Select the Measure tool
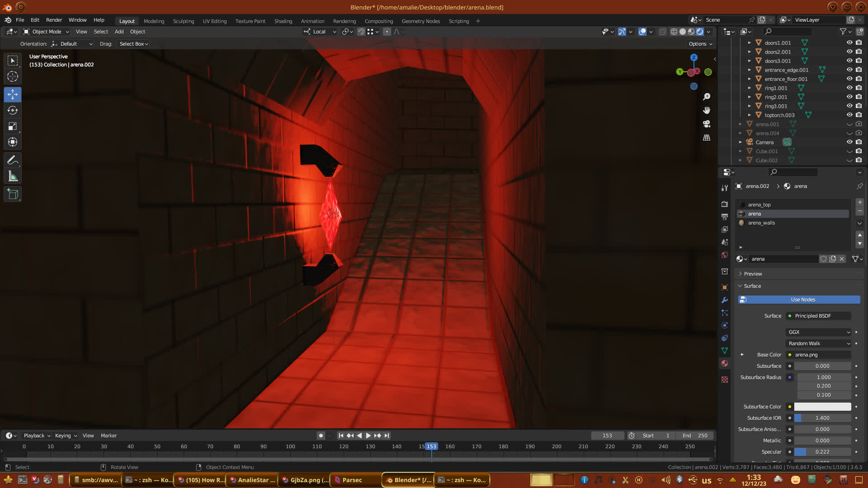The height and width of the screenshot is (488, 868). [x=13, y=177]
